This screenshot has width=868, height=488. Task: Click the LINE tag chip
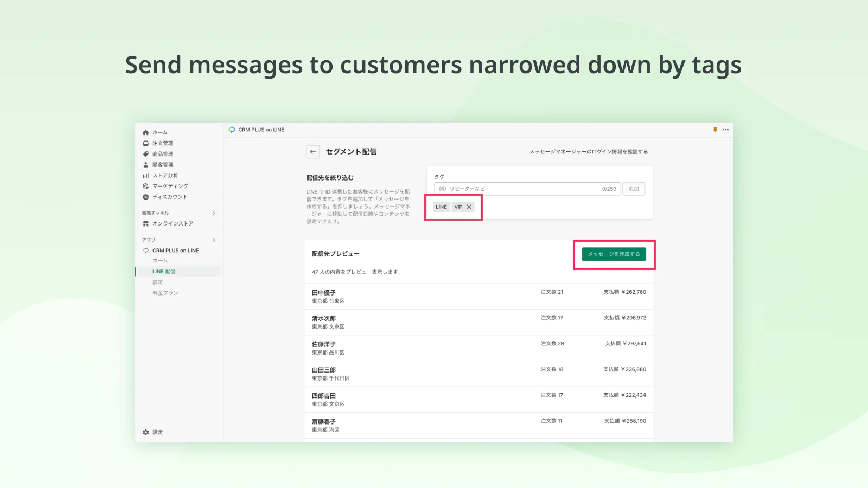pos(441,207)
